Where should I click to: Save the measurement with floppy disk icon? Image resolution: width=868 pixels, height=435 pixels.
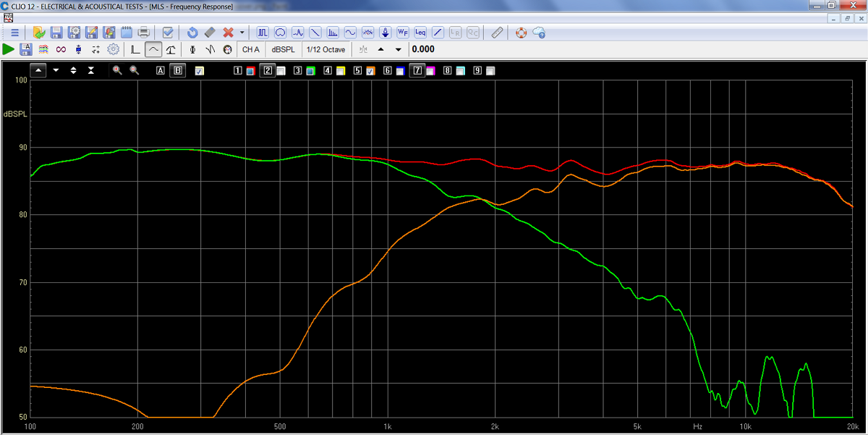(56, 33)
